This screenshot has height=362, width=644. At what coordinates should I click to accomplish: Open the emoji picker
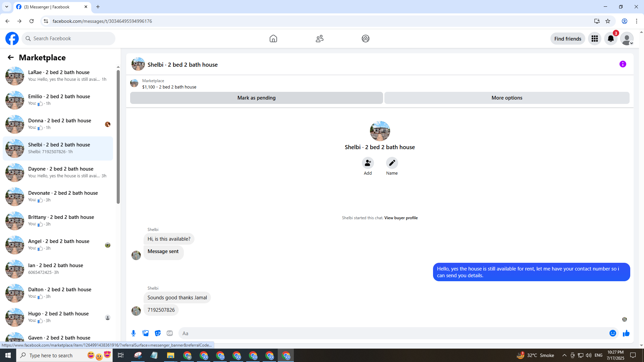click(613, 333)
